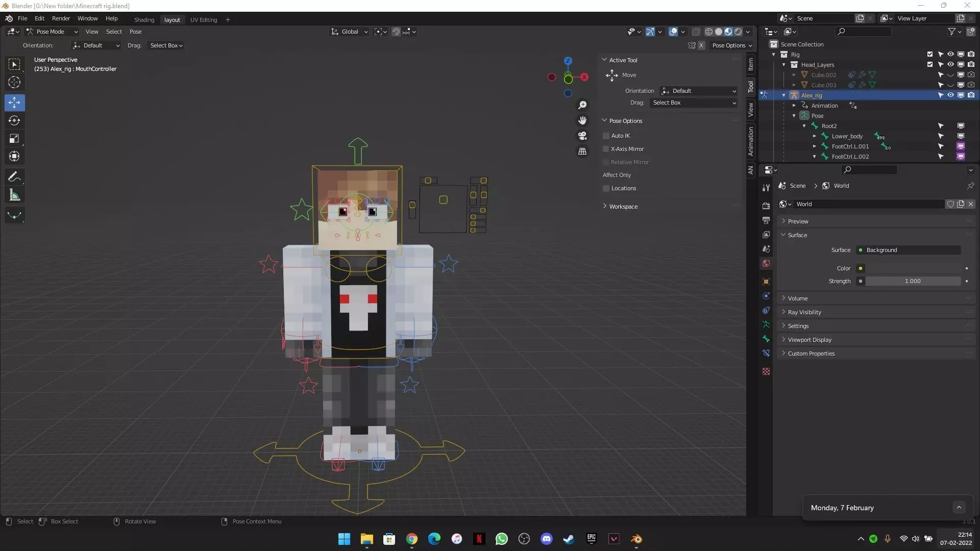Screen dimensions: 980x551
Task: Open the Output properties tab icon
Action: click(766, 220)
